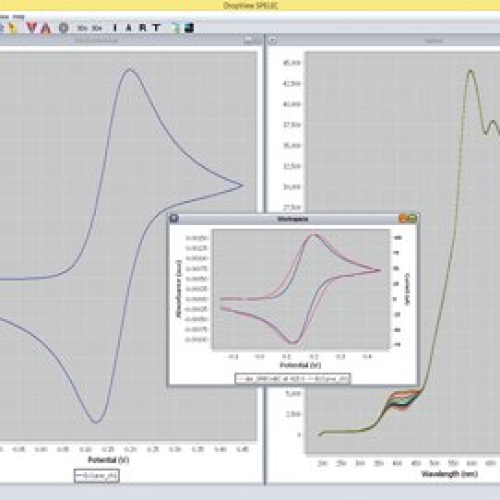The height and width of the screenshot is (500, 500).
Task: Click the red A peak toolbar icon
Action: coord(46,28)
